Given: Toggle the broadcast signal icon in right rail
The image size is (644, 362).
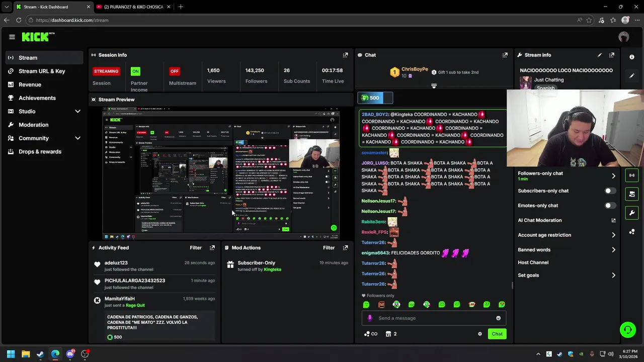Looking at the screenshot, I should click(x=632, y=175).
